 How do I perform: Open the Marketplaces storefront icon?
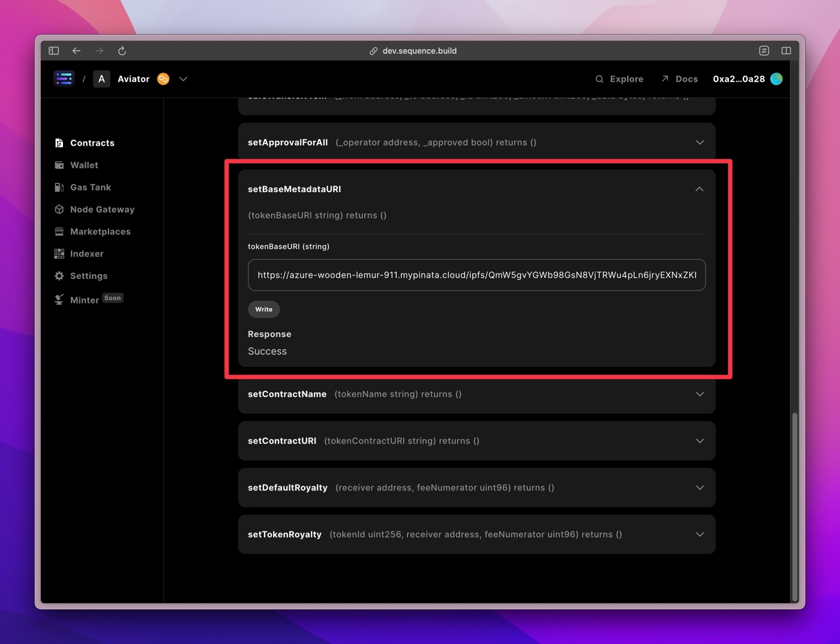(x=59, y=231)
